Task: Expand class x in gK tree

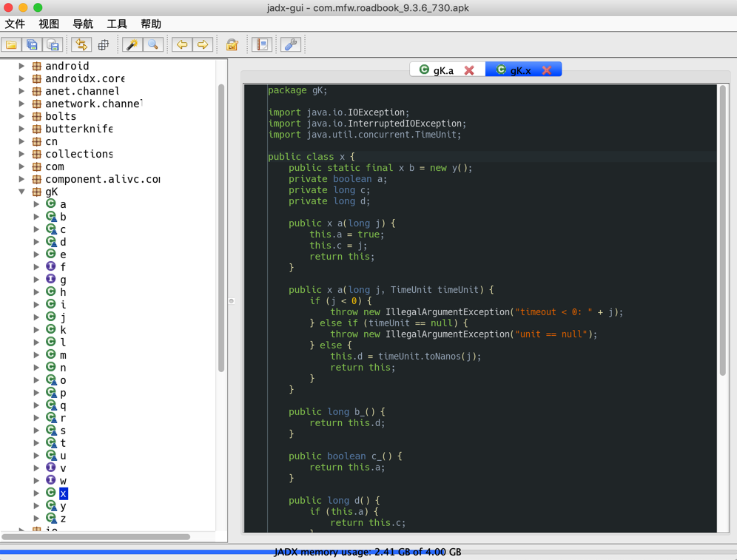Action: click(36, 493)
